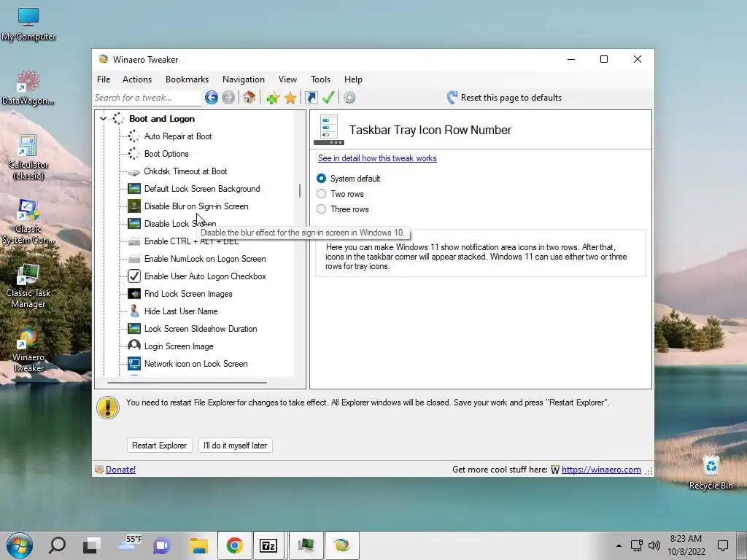Show hidden tray icons arrow

(x=619, y=545)
